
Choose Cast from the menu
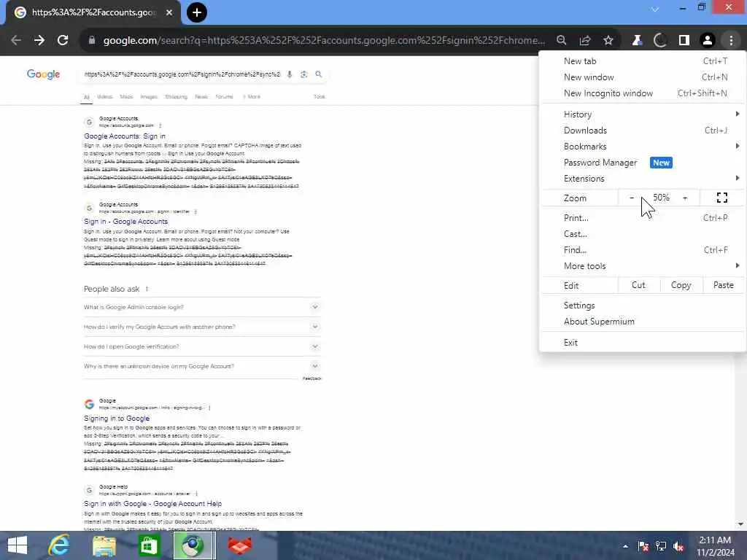(x=642, y=234)
